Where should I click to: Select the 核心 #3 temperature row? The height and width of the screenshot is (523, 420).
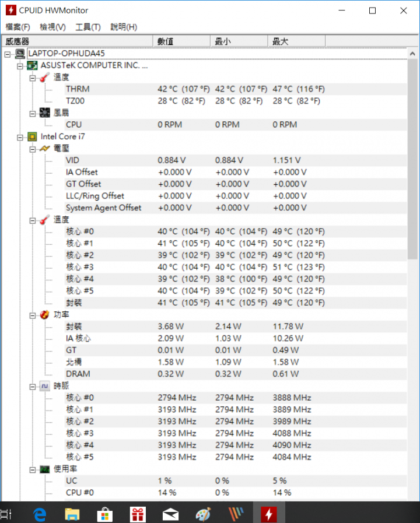236,267
